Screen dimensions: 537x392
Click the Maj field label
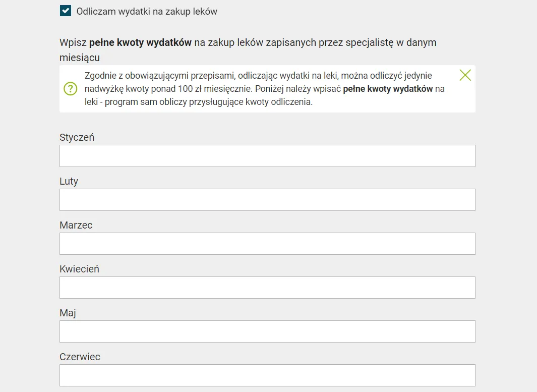click(68, 313)
